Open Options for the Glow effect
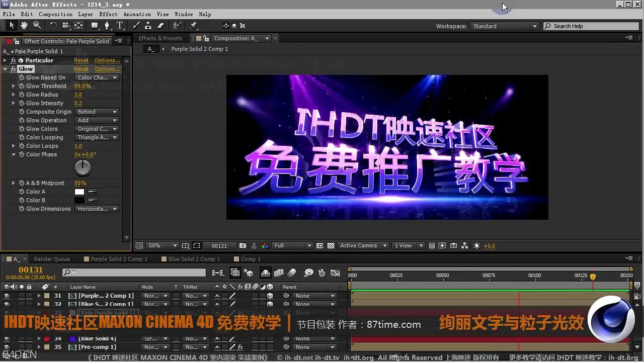The image size is (644, 362). pos(107,69)
